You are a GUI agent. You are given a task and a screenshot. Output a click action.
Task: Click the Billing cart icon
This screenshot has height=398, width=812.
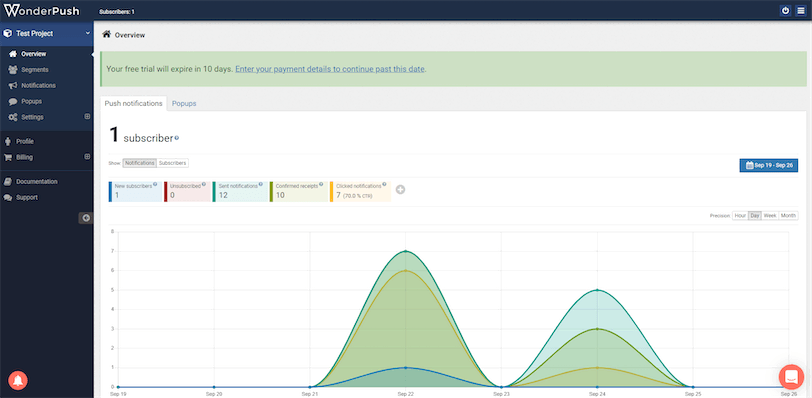7,157
